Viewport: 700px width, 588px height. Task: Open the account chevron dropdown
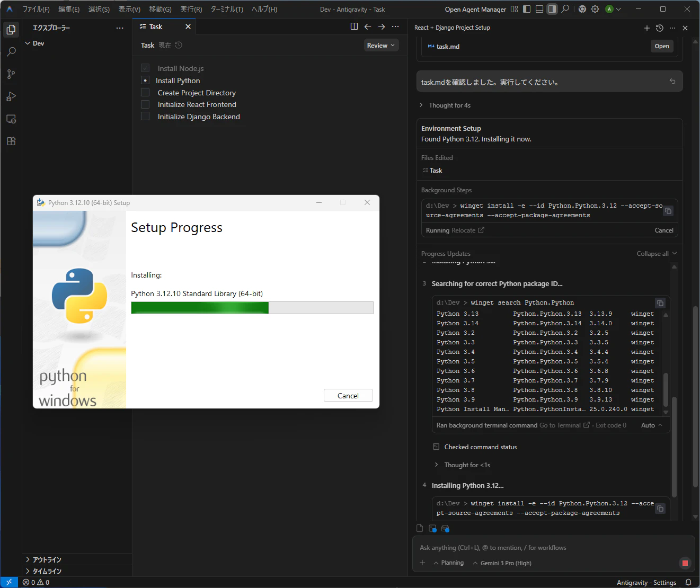pyautogui.click(x=618, y=9)
